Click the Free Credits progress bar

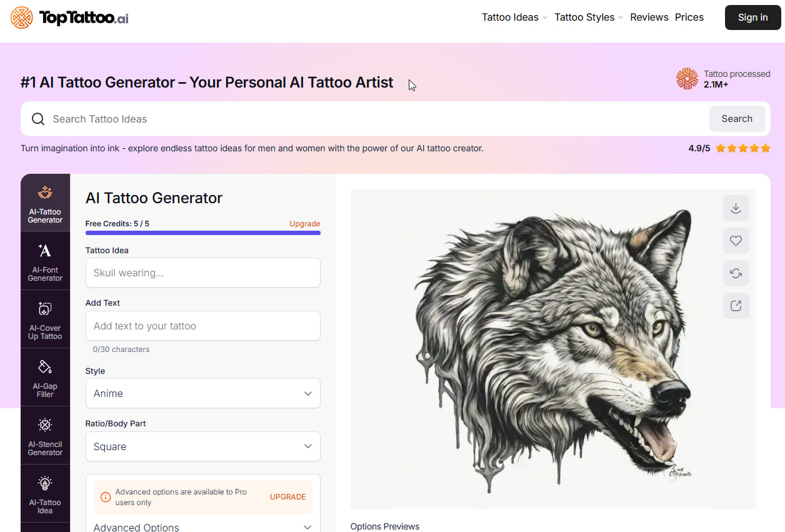pos(202,232)
